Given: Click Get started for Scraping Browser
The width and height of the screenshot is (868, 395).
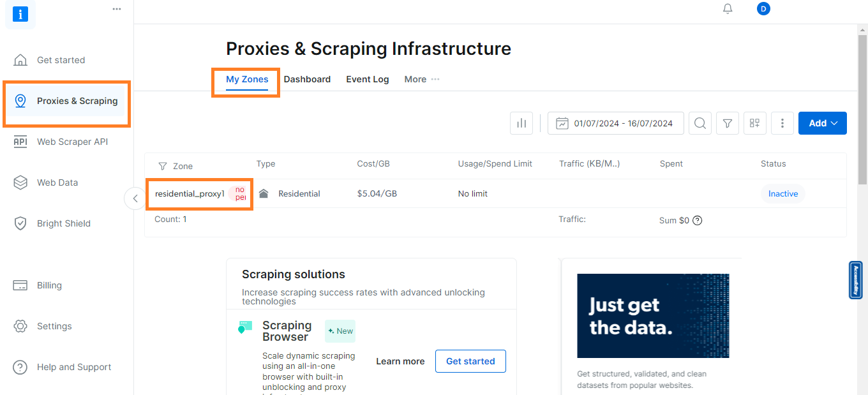Looking at the screenshot, I should pos(470,361).
